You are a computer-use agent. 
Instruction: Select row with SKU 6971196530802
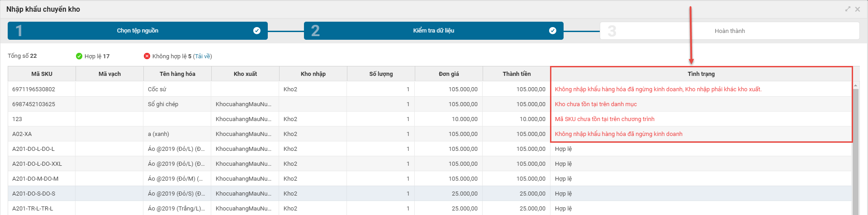(x=430, y=89)
